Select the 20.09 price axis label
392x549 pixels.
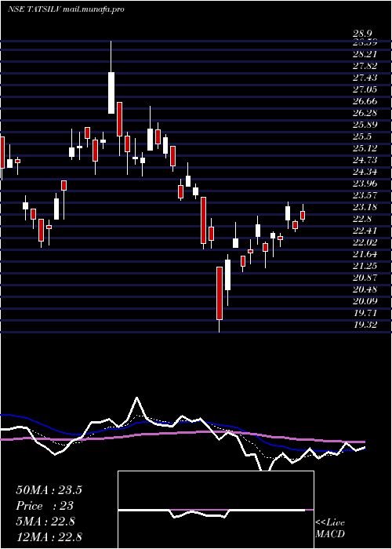point(365,301)
